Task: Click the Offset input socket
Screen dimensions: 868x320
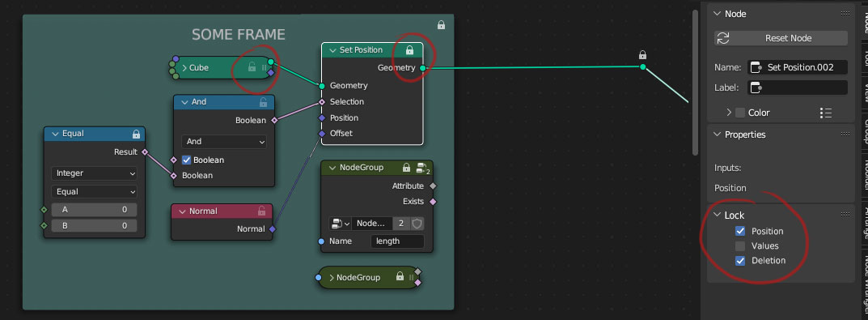Action: click(x=322, y=134)
